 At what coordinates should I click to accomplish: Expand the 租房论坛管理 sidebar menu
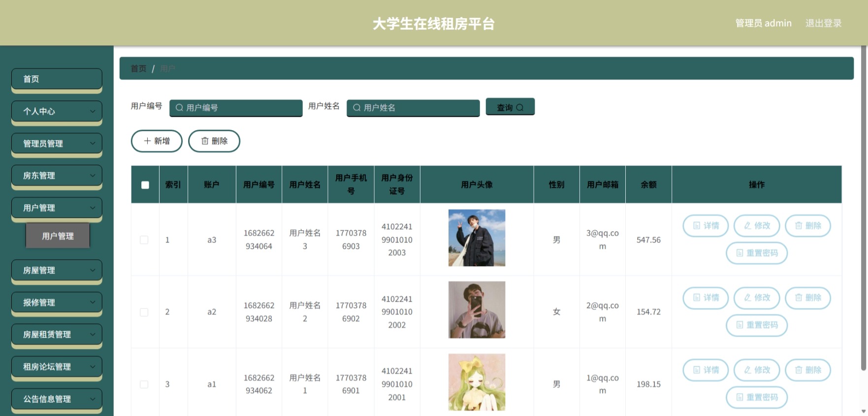click(57, 367)
